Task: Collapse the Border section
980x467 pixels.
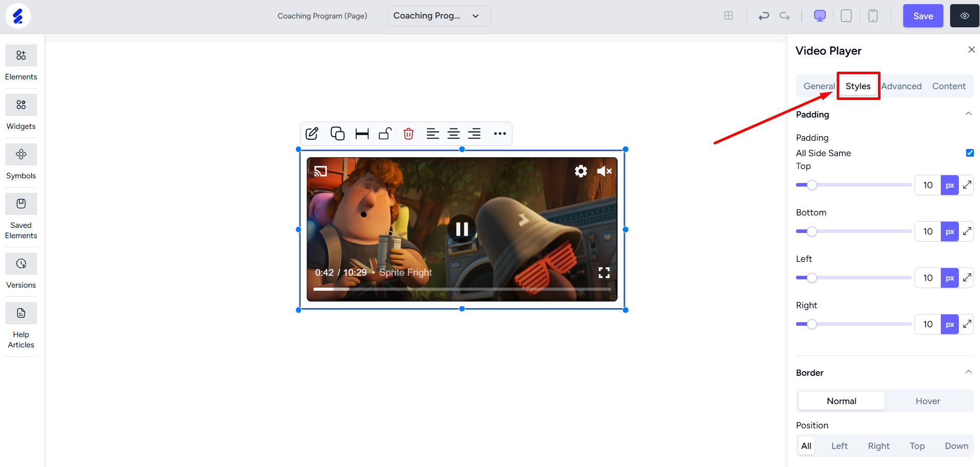Action: click(969, 372)
